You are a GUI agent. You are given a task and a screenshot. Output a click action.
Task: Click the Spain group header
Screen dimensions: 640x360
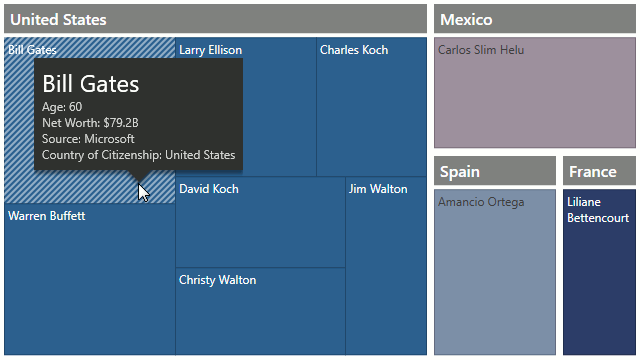[x=495, y=171]
